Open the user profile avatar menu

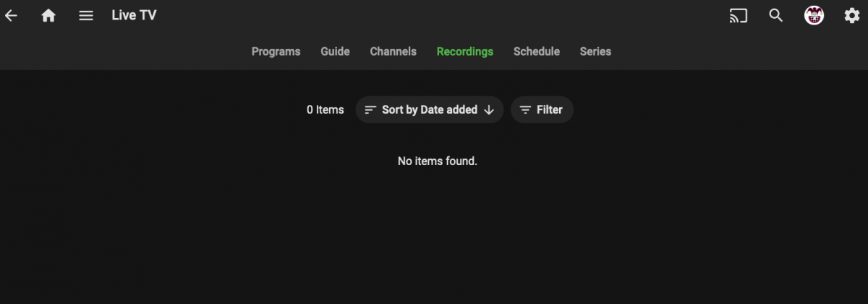(x=814, y=15)
